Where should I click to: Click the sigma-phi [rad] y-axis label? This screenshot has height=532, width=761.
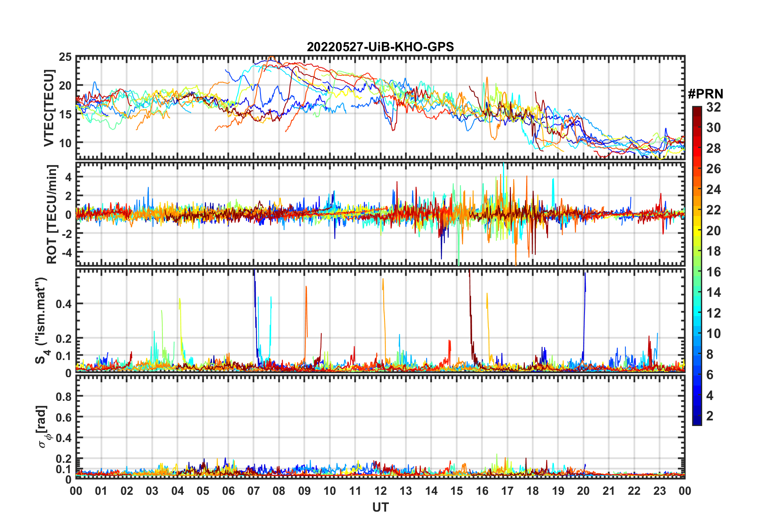pyautogui.click(x=44, y=426)
